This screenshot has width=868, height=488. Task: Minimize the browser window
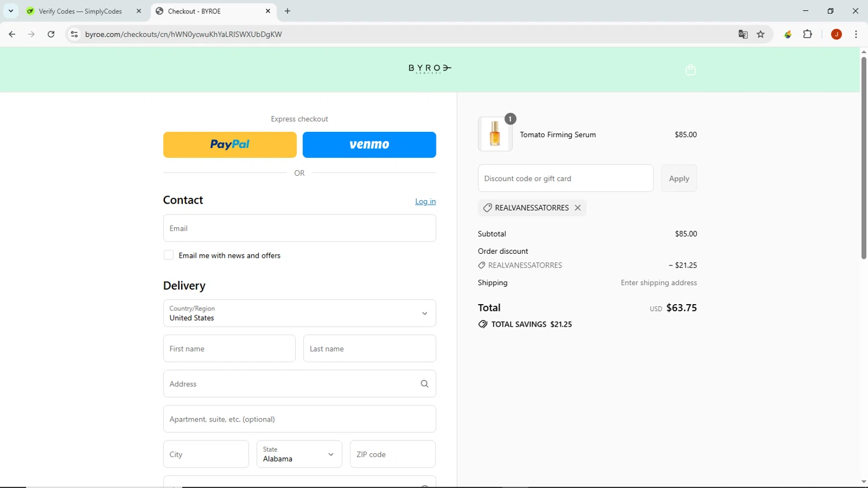coord(806,11)
